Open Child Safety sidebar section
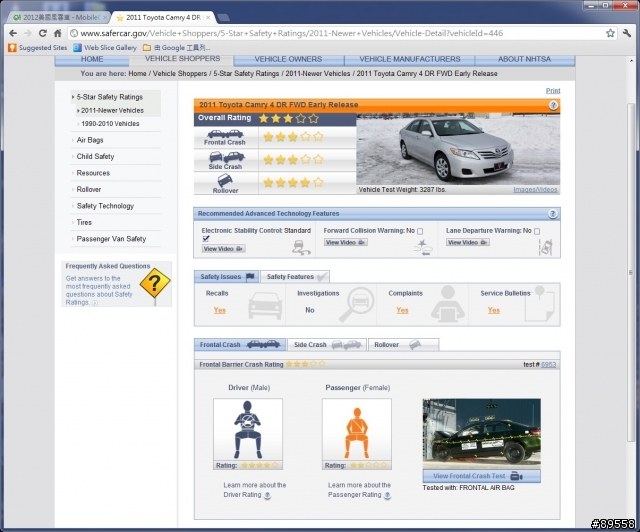 (x=95, y=156)
